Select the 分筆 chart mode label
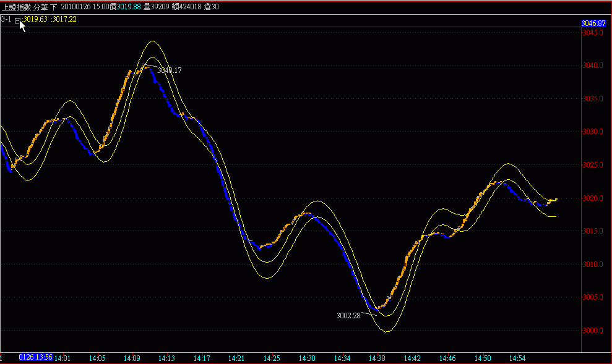The image size is (612, 364). 40,7
